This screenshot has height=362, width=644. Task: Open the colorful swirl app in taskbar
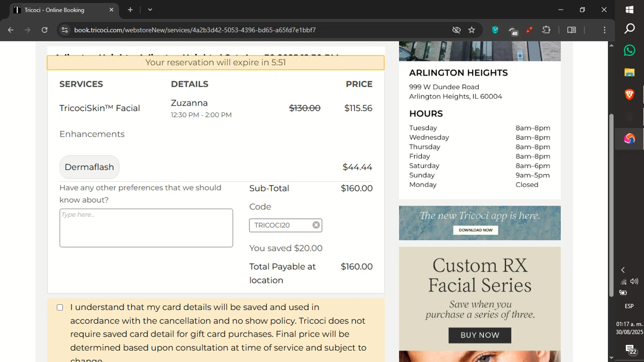pos(629,139)
